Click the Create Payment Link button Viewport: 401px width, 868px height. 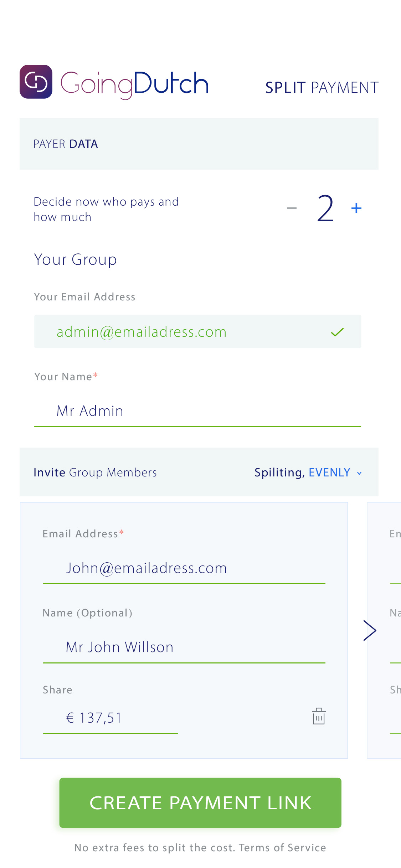click(x=200, y=802)
